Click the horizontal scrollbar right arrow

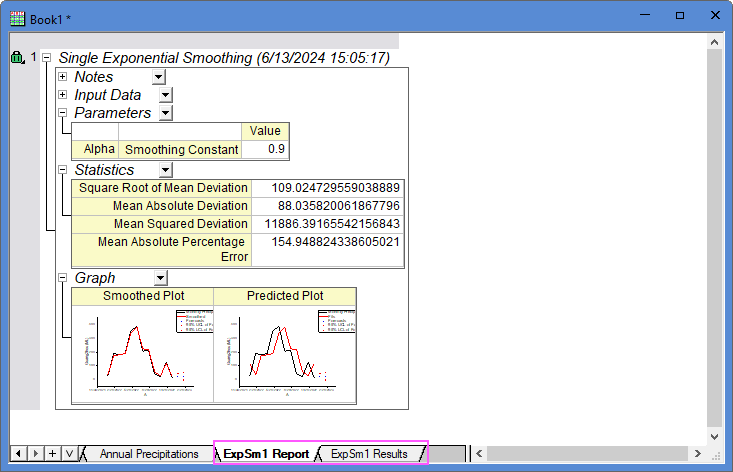tap(697, 453)
